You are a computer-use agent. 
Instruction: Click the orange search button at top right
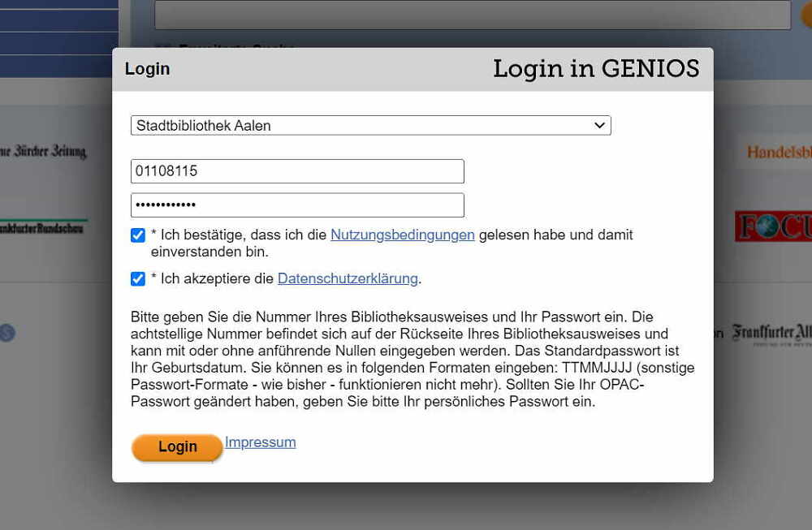[x=806, y=15]
